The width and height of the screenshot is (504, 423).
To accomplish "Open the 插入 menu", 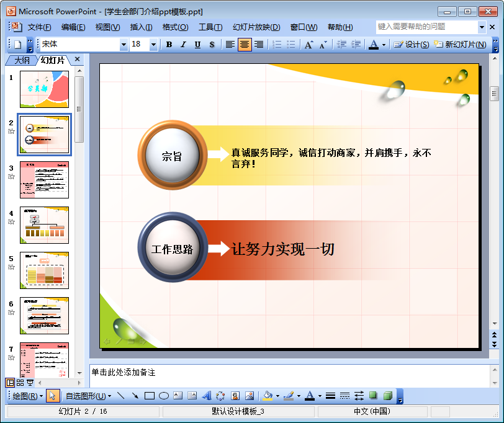I will coord(142,27).
